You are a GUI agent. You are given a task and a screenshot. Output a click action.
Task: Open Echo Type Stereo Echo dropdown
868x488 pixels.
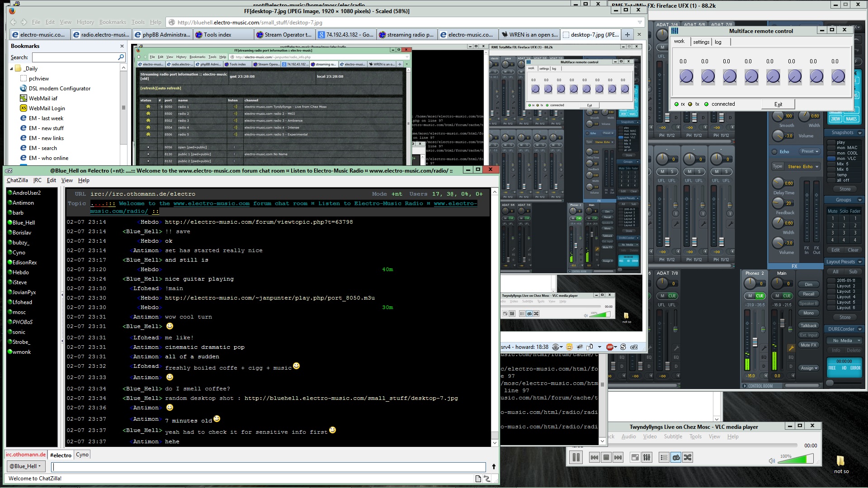tap(803, 167)
